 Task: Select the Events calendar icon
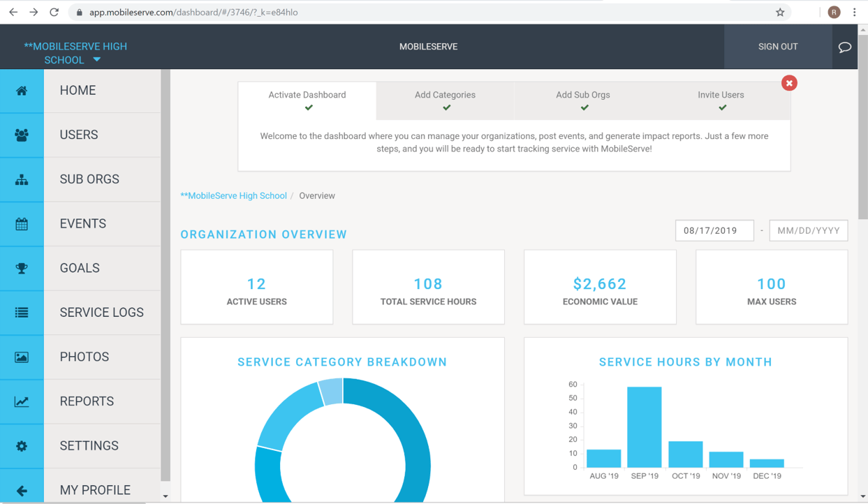point(22,224)
